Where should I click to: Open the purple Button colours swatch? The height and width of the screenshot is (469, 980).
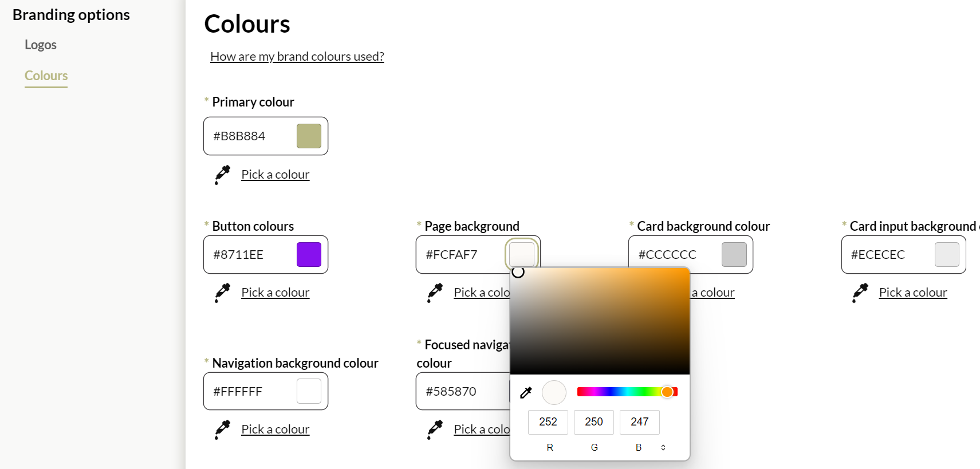point(309,255)
